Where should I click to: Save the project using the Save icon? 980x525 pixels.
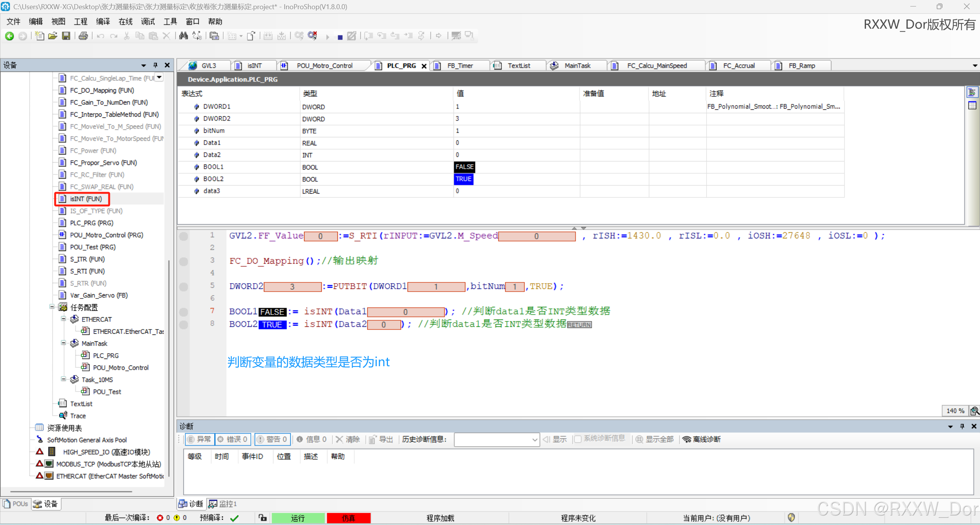pyautogui.click(x=66, y=36)
